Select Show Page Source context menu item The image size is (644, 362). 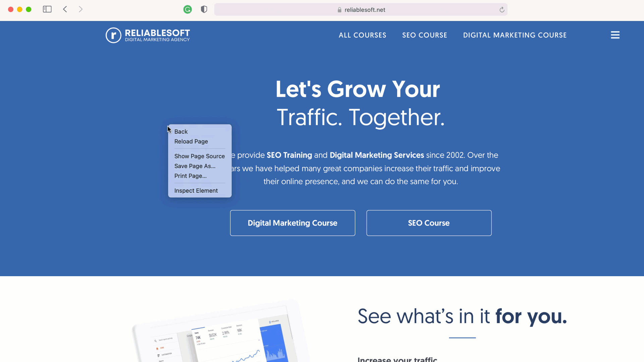(x=200, y=156)
